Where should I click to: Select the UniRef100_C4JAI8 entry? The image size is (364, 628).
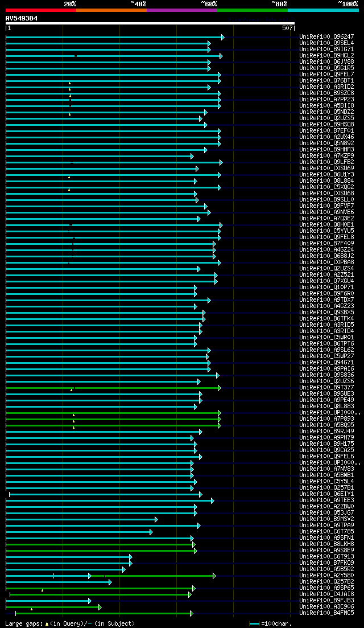tap(326, 594)
